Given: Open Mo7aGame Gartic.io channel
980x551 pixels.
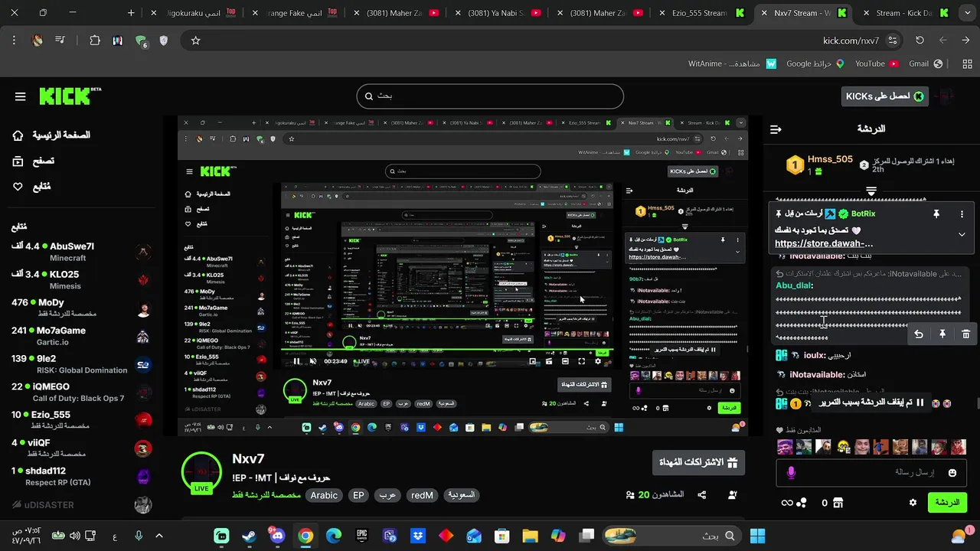Looking at the screenshot, I should click(x=80, y=336).
